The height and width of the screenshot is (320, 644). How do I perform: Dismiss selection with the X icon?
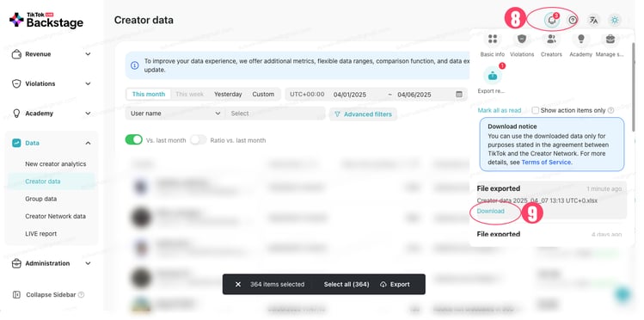(x=238, y=284)
